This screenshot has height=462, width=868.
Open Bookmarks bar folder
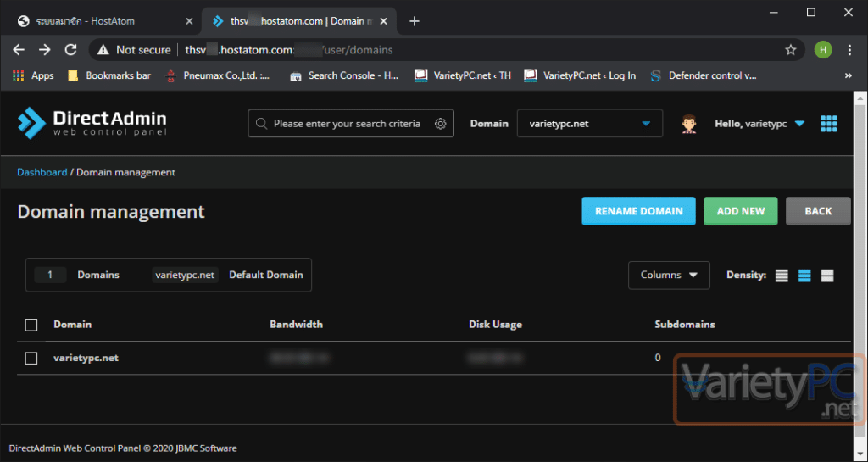tap(109, 75)
